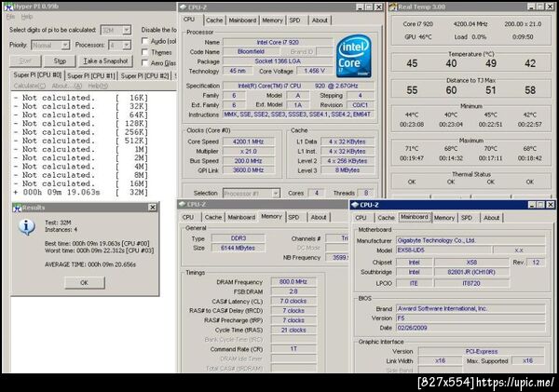Click the disabled Start button
This screenshot has height=392, width=559.
click(25, 61)
